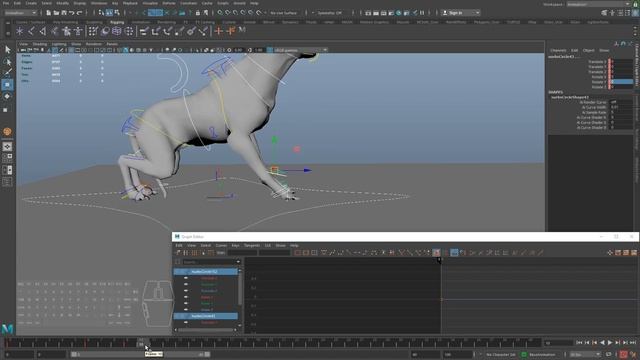Click the M script icon on shelf
This screenshot has height=360, width=640.
pos(242,30)
